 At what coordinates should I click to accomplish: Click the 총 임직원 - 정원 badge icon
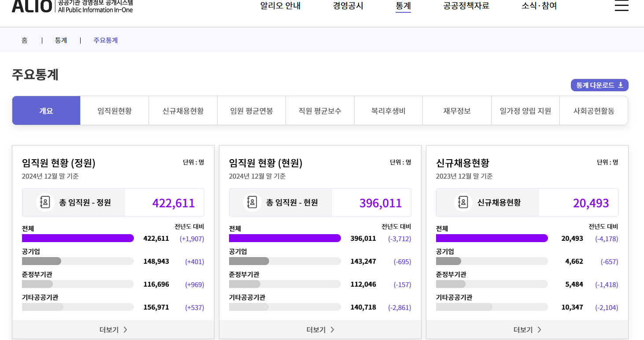(x=45, y=202)
